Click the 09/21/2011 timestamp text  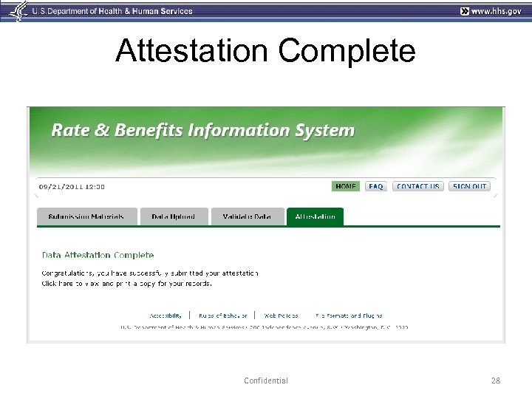point(72,187)
